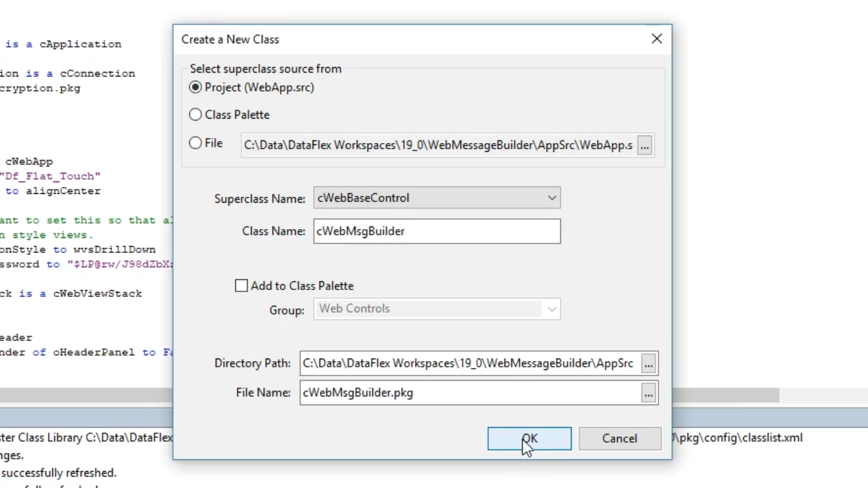Screen dimensions: 868x488
Task: Click the Cancel button
Action: point(619,439)
